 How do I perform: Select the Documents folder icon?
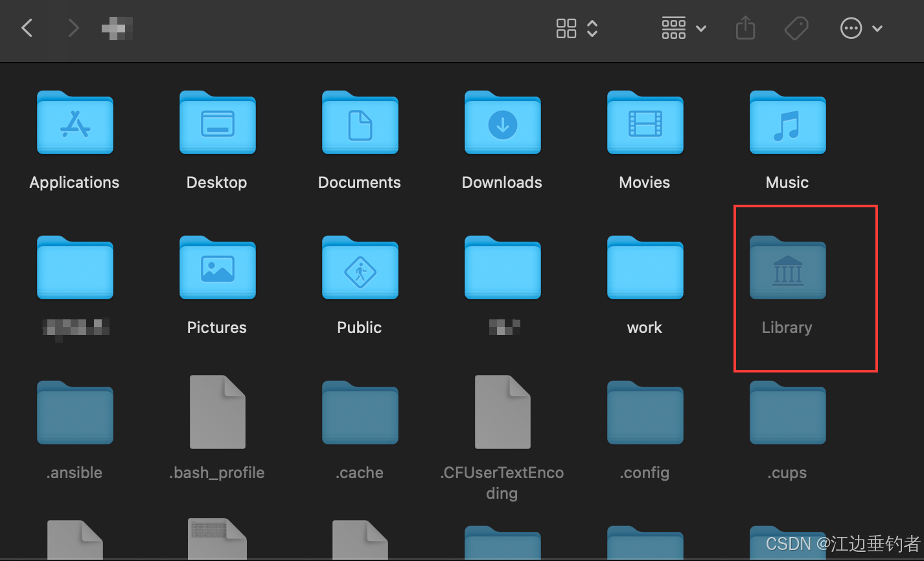click(x=360, y=122)
